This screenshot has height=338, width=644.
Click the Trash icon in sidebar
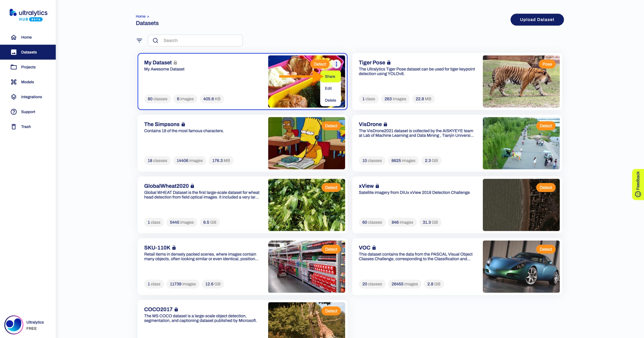pos(14,127)
